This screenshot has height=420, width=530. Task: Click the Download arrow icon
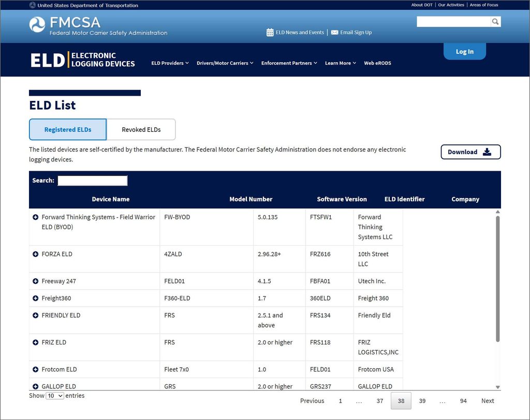point(487,152)
